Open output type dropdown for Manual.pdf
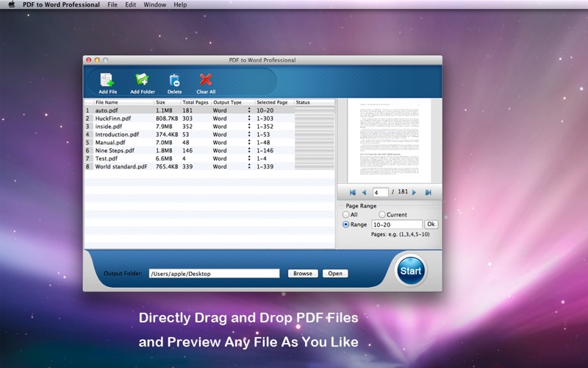This screenshot has width=588, height=368. click(x=249, y=142)
